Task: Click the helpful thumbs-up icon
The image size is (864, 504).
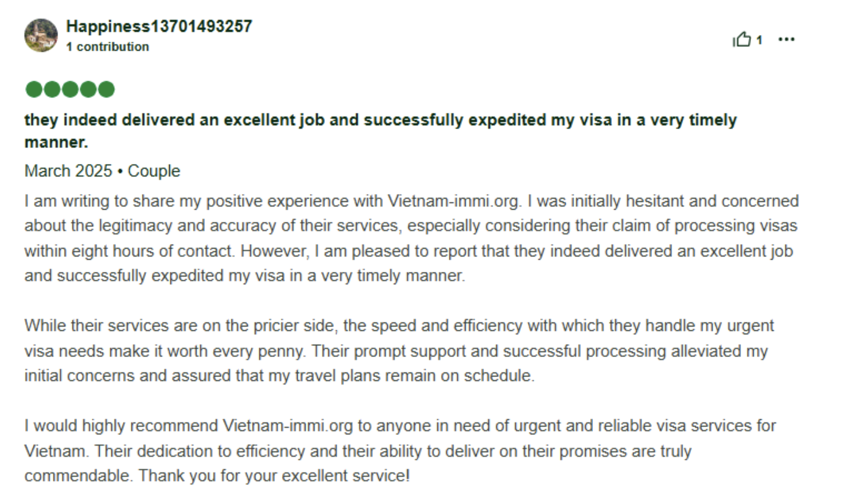Action: coord(742,39)
